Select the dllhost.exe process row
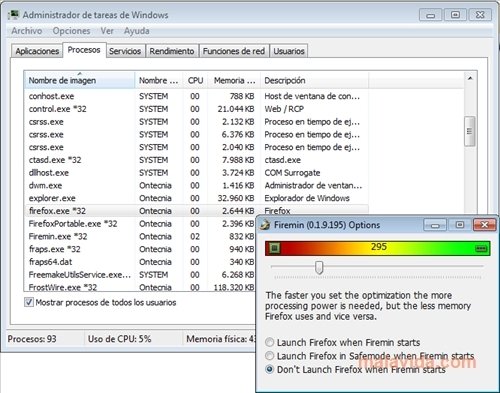 click(x=196, y=173)
